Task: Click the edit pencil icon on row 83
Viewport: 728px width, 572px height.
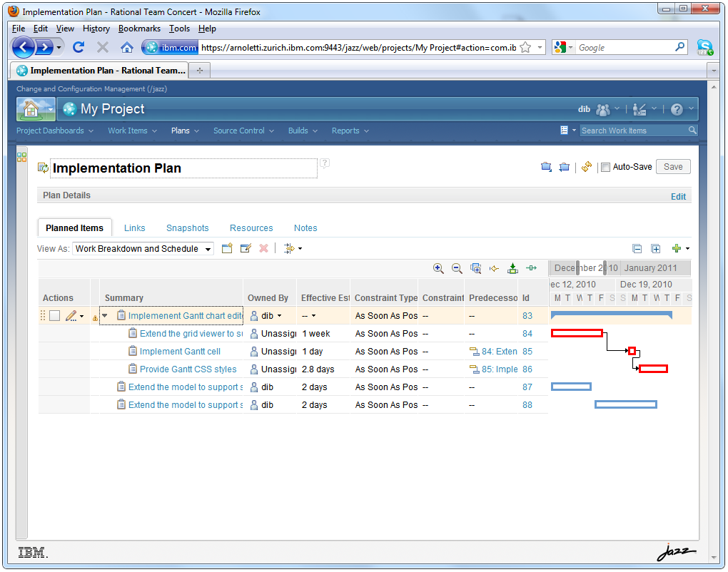Action: pyautogui.click(x=71, y=316)
